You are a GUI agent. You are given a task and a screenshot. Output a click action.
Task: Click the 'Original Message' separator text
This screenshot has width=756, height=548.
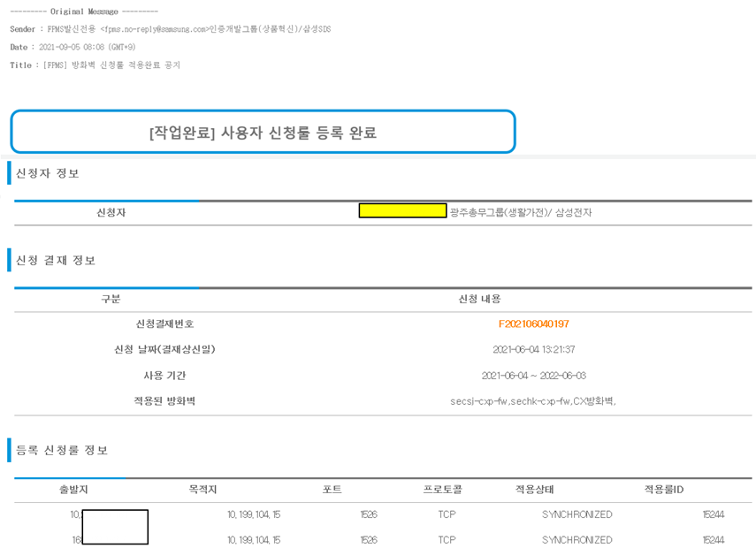click(x=84, y=11)
